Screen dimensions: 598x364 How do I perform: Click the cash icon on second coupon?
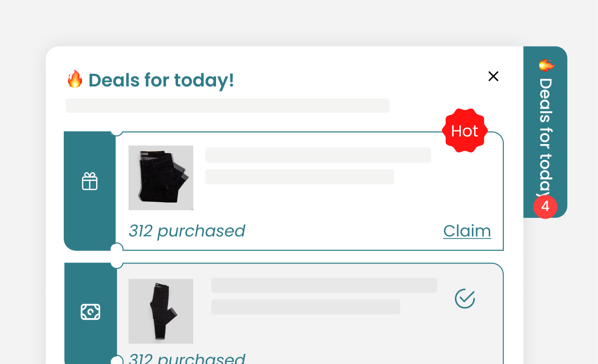pos(91,312)
